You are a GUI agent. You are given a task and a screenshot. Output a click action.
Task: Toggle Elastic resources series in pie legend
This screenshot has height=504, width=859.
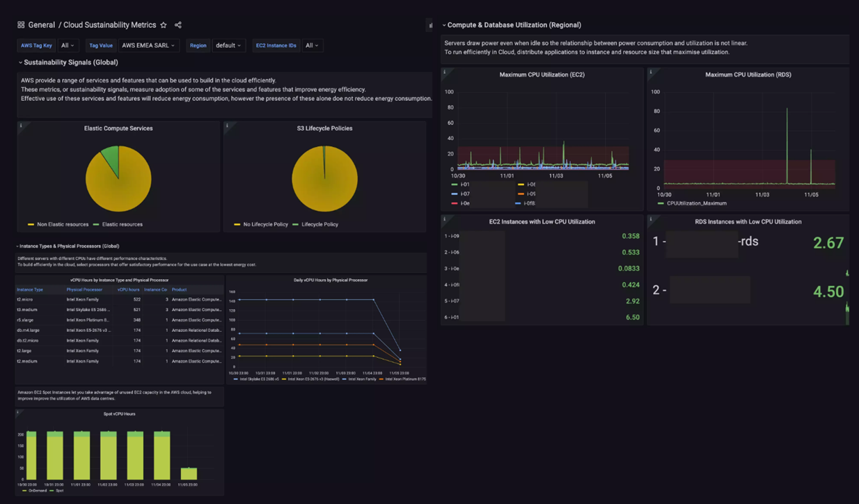[122, 224]
